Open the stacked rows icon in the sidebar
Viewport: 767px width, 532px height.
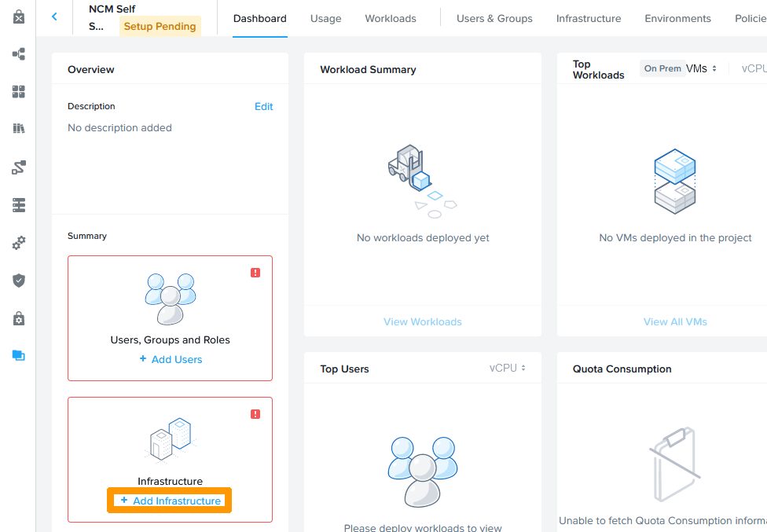point(19,205)
